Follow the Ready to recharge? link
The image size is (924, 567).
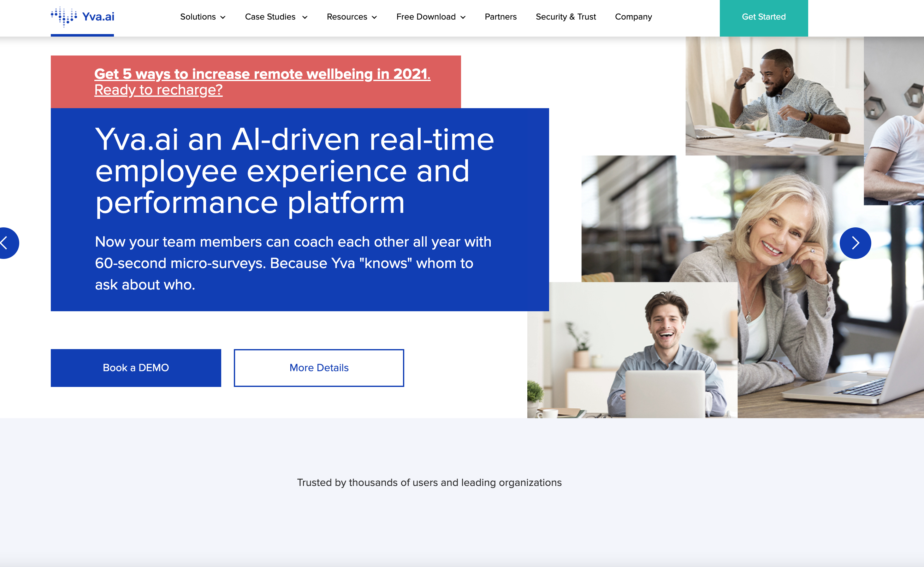click(158, 90)
